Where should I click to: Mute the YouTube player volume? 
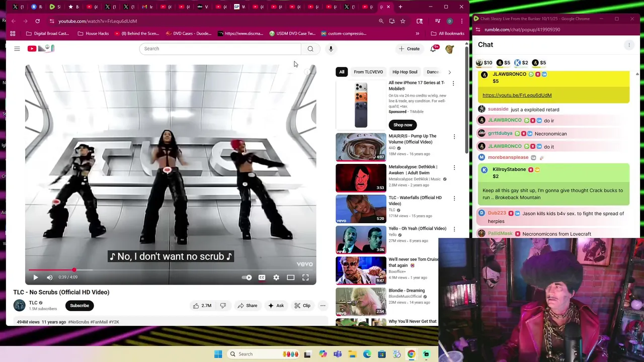point(49,278)
